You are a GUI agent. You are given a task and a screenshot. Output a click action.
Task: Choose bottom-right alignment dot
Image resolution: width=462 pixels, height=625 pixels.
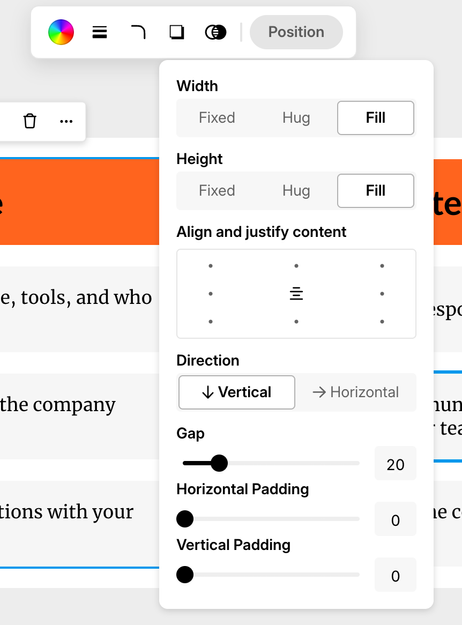point(382,322)
